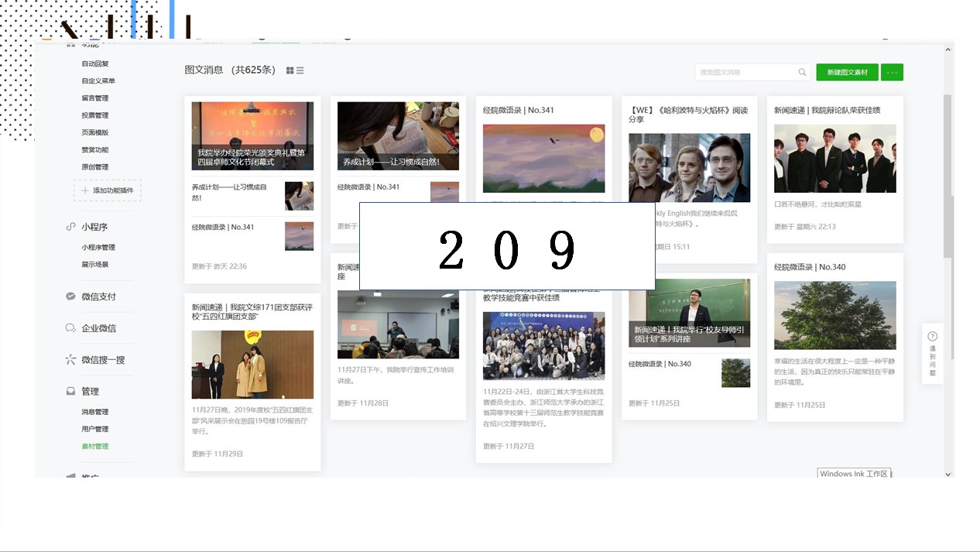The width and height of the screenshot is (980, 552).
Task: Open 自动回复 in the sidebar
Action: [x=95, y=63]
